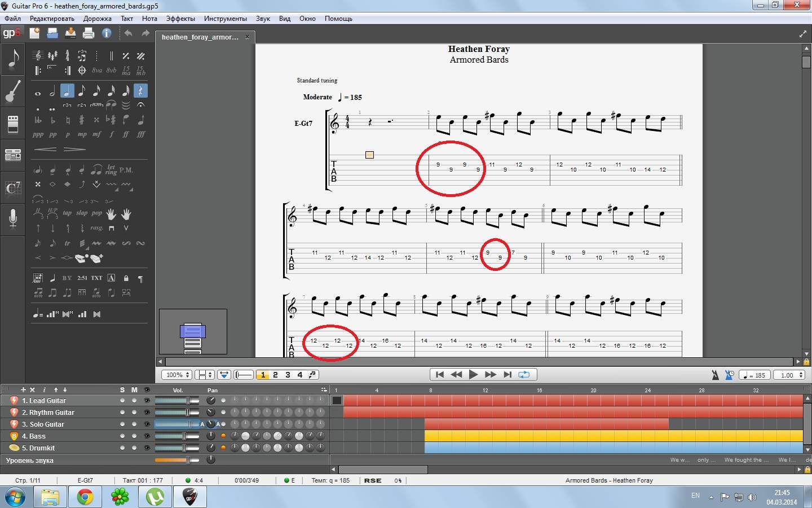Image resolution: width=812 pixels, height=508 pixels.
Task: Open the Эффекты menu
Action: (x=180, y=19)
